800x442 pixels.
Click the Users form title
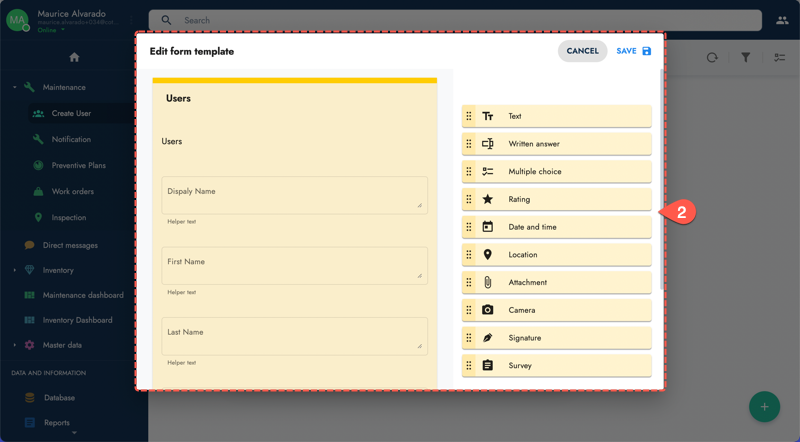(178, 99)
